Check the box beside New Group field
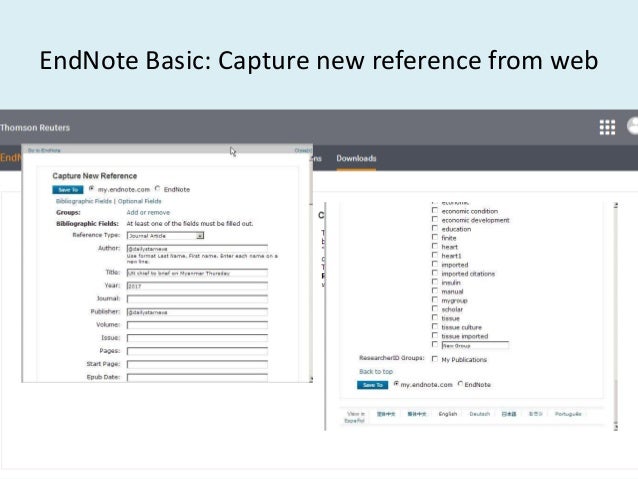This screenshot has height=479, width=638. pos(435,345)
